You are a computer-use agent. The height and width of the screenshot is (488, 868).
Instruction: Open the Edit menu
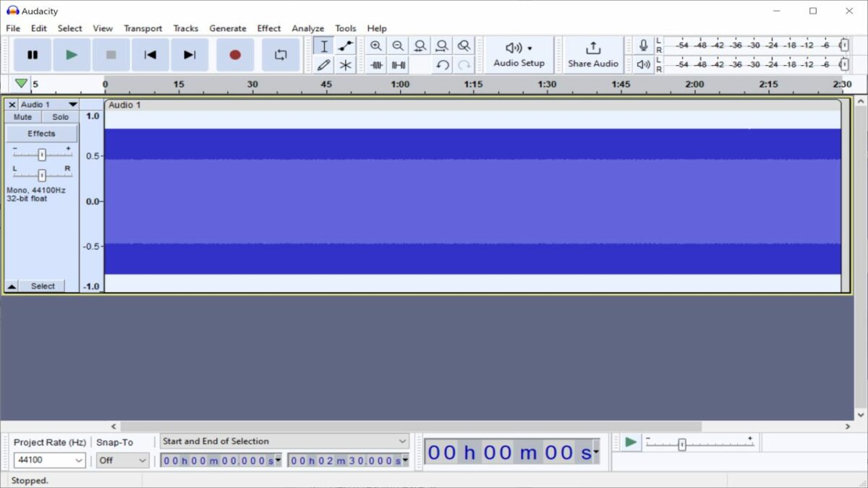click(39, 28)
